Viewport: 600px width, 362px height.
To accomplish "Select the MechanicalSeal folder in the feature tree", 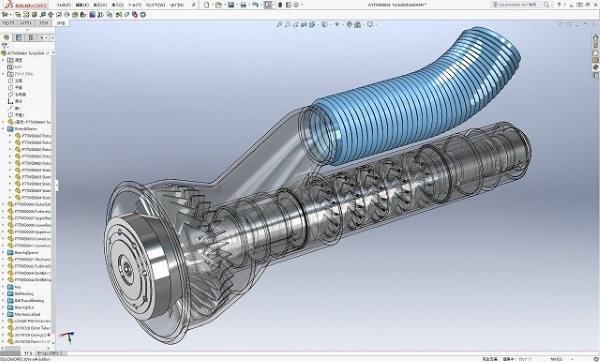I will [x=26, y=314].
